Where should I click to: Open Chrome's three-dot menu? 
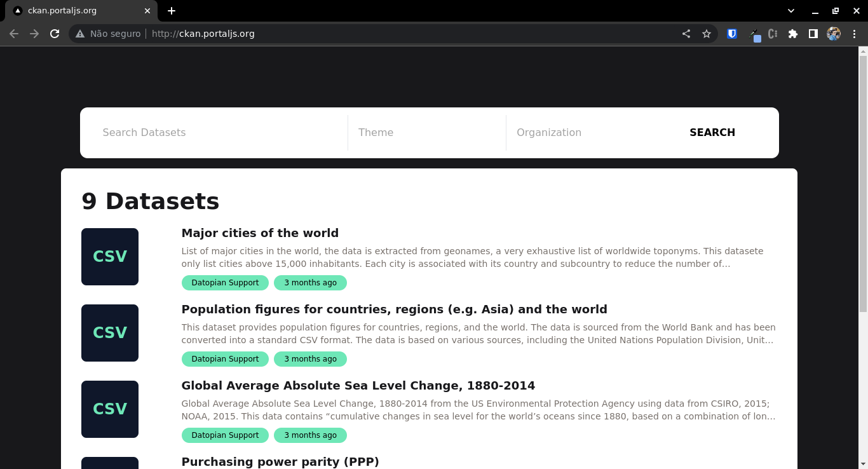click(x=854, y=34)
